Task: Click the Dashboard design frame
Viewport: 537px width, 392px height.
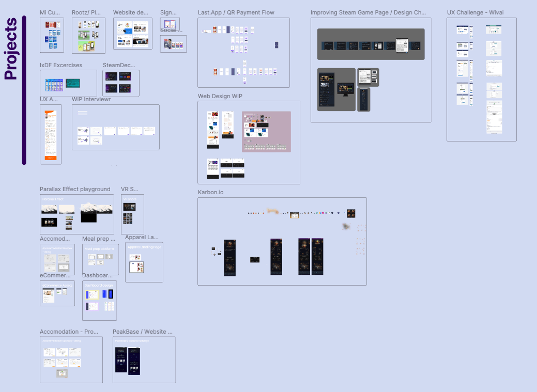Action: [99, 301]
